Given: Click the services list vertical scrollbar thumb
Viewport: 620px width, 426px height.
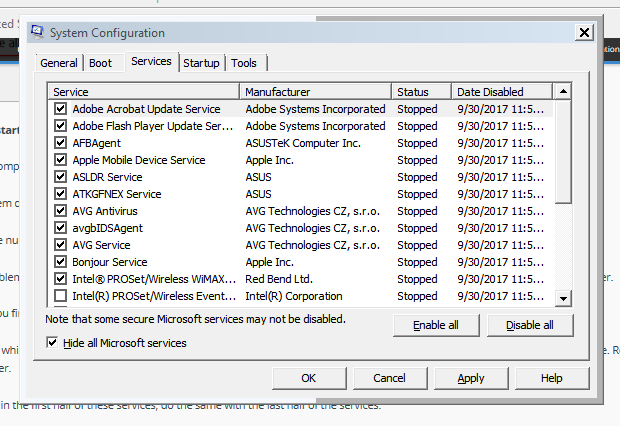Looking at the screenshot, I should [563, 151].
